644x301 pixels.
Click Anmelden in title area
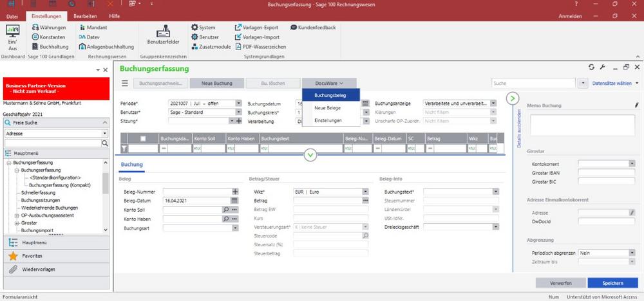point(570,17)
